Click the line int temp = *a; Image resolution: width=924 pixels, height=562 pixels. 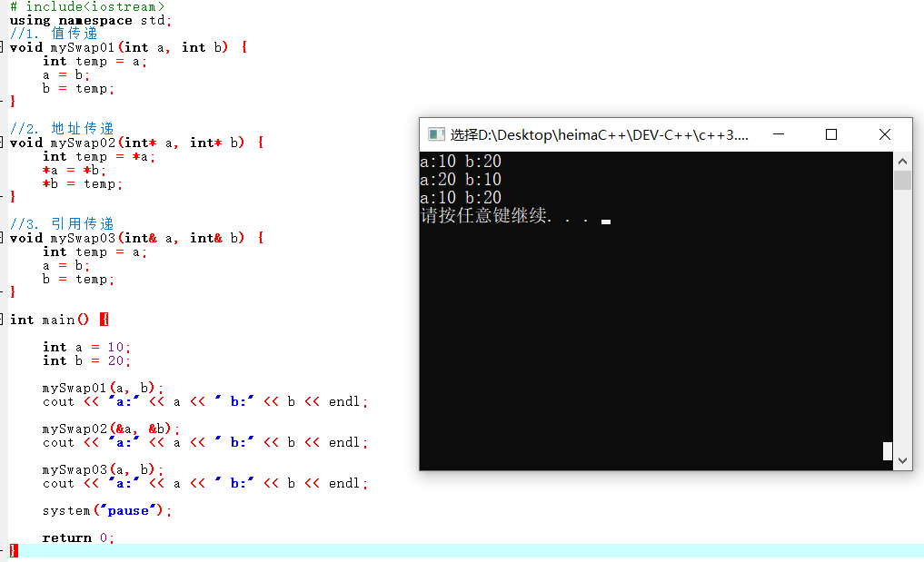[x=98, y=157]
